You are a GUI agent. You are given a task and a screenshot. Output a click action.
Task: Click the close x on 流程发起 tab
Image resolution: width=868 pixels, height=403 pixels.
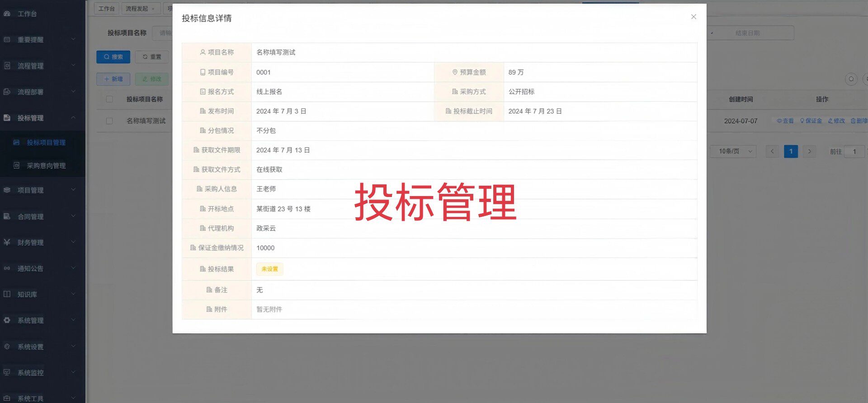(153, 9)
